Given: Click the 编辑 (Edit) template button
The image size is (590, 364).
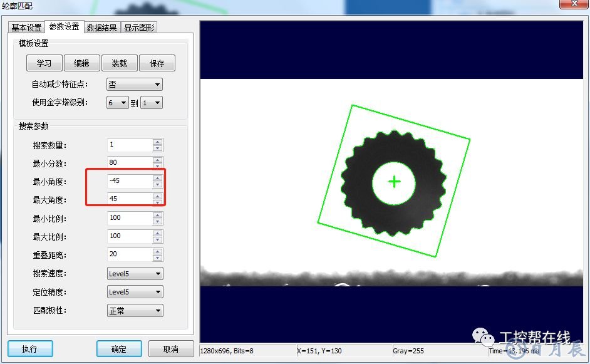Looking at the screenshot, I should [x=81, y=63].
